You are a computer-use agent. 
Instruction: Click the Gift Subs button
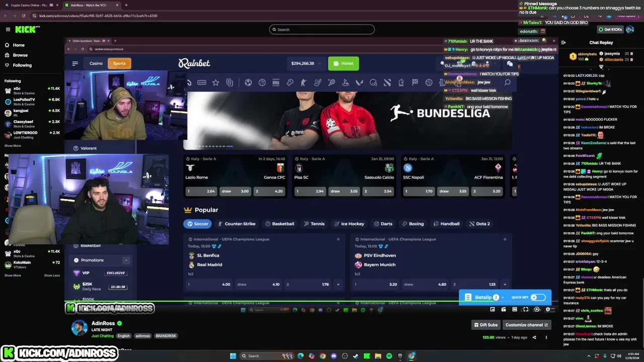[486, 325]
